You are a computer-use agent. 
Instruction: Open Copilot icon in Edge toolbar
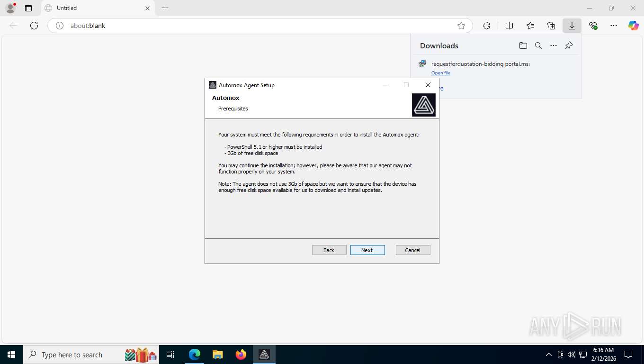634,26
